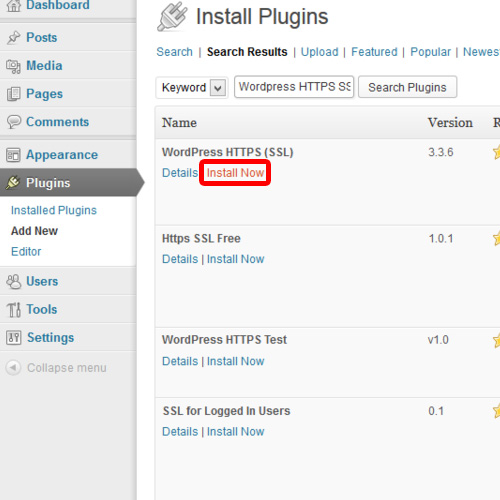Open the Posts menu

point(42,37)
